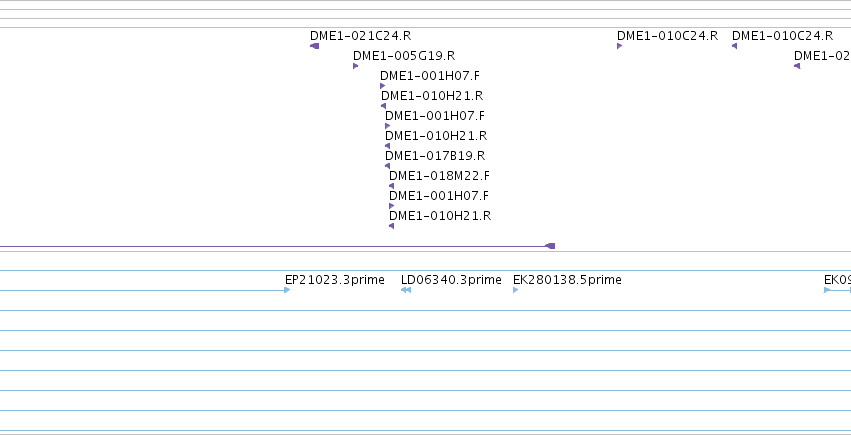Image resolution: width=851 pixels, height=435 pixels.
Task: Click the EK280138.5prime arrow glyph
Action: [x=516, y=290]
